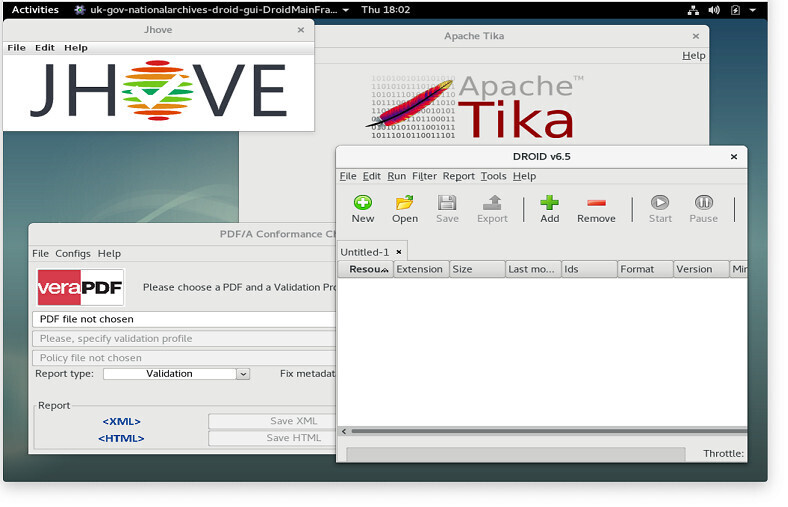This screenshot has width=788, height=507.
Task: Open the top bar application menu dropdown
Action: (x=346, y=10)
